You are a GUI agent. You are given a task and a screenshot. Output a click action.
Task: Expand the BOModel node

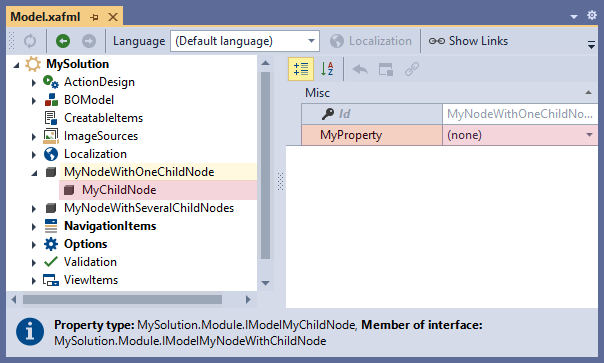(x=34, y=101)
